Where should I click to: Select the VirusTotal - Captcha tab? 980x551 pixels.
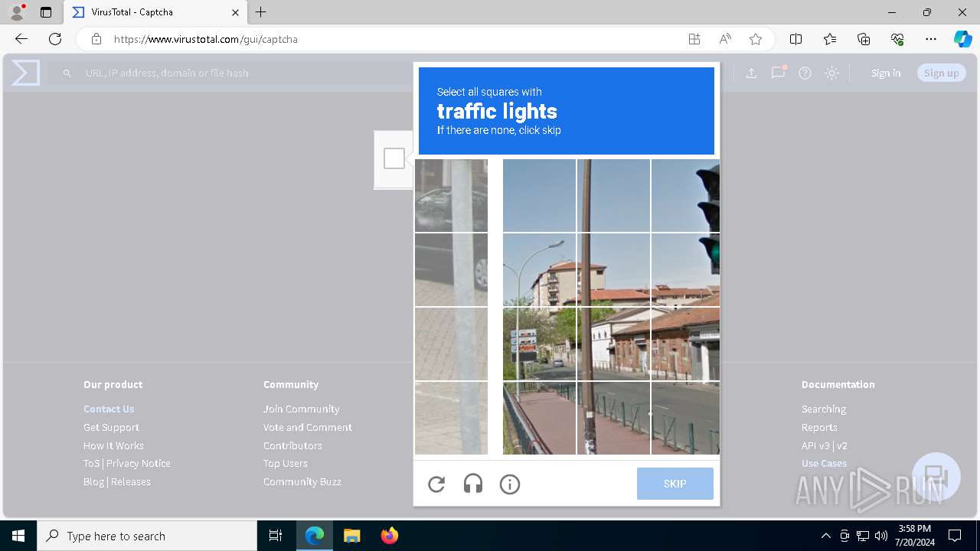[155, 12]
